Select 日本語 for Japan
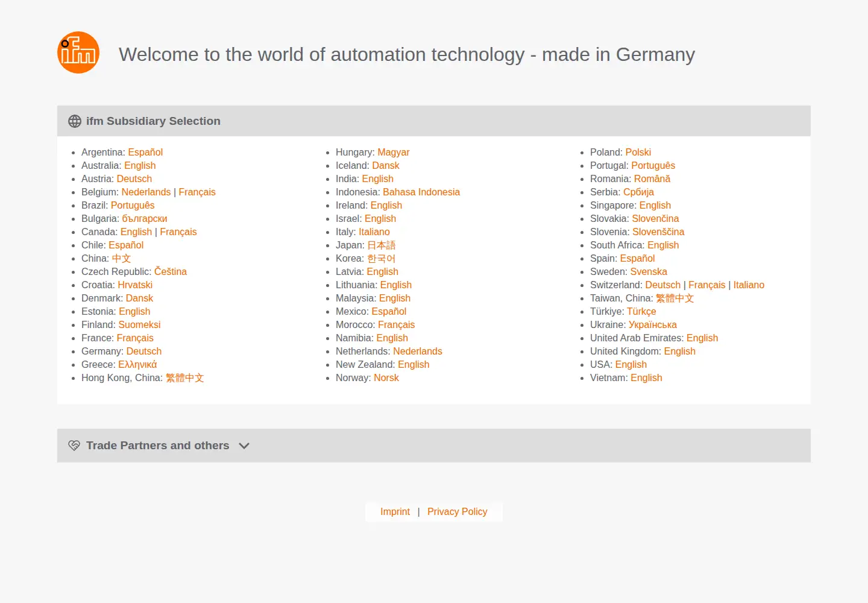 tap(382, 245)
